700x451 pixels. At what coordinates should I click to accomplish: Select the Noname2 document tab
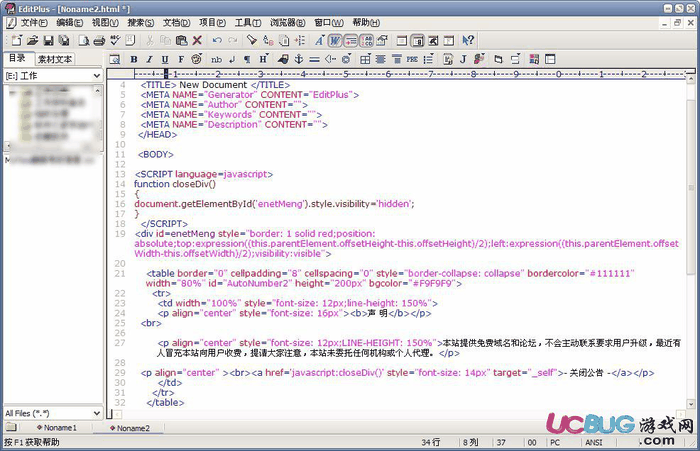(x=130, y=428)
